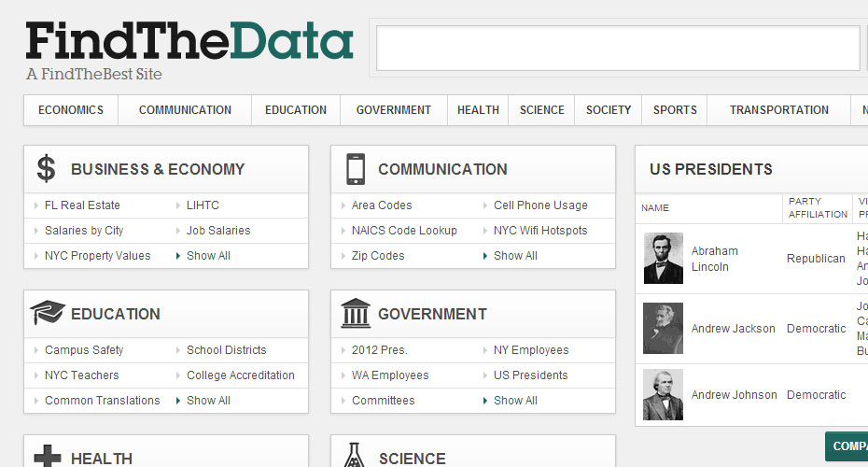Viewport: 868px width, 467px height.
Task: Open the Zip Codes link
Action: coord(378,256)
